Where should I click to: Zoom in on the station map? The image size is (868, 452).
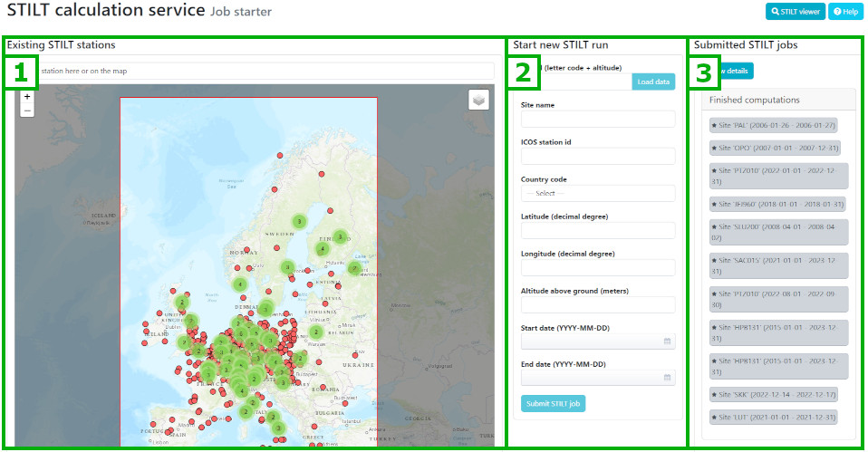coord(27,97)
